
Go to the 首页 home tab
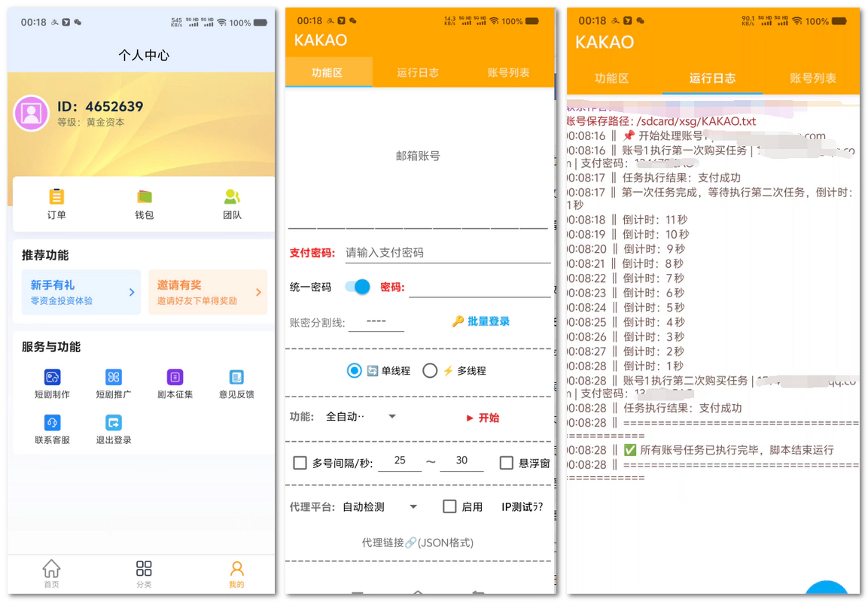51,573
